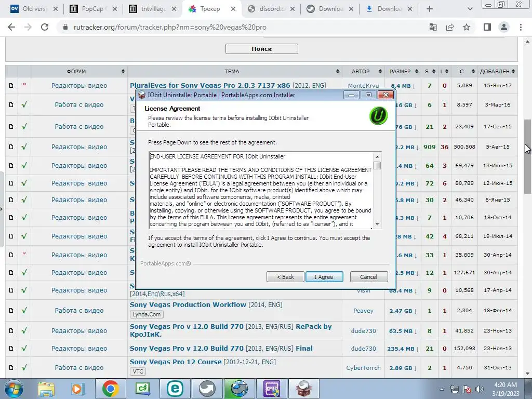
Task: Open the C# taskbar application
Action: 142,389
